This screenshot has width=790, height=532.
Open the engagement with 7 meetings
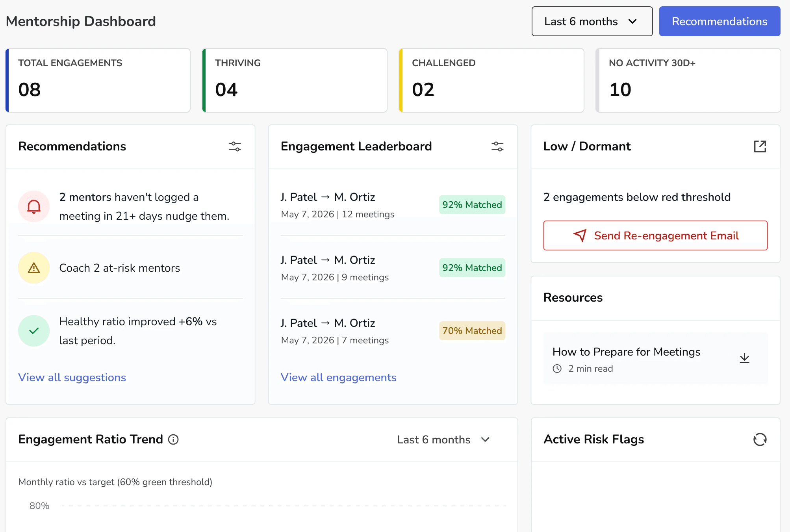point(393,331)
